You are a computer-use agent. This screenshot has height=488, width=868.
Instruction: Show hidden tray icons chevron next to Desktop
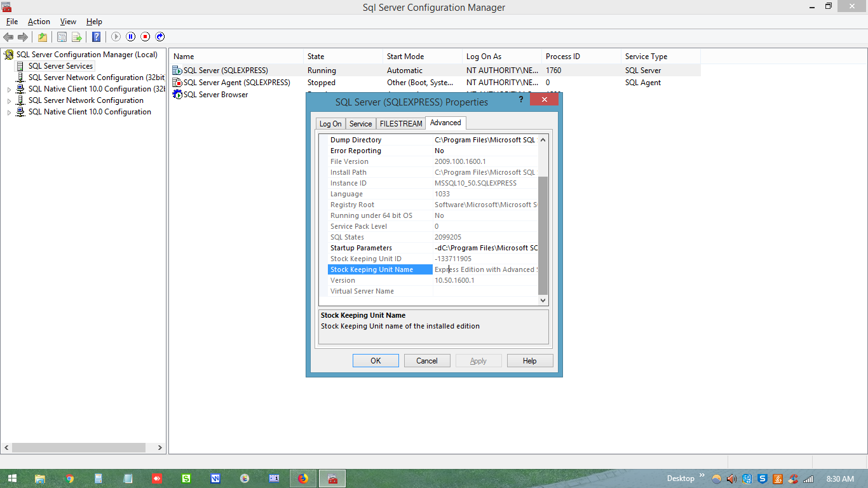pyautogui.click(x=702, y=476)
